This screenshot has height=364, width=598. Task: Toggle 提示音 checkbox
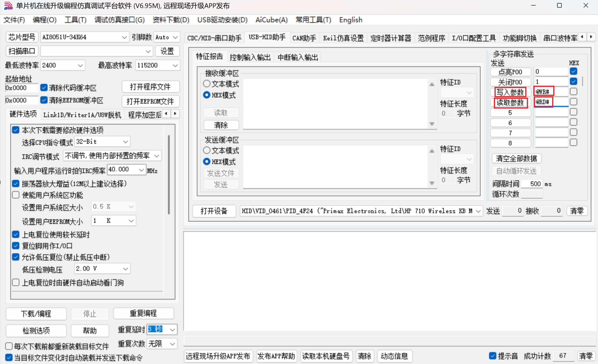[x=492, y=356]
